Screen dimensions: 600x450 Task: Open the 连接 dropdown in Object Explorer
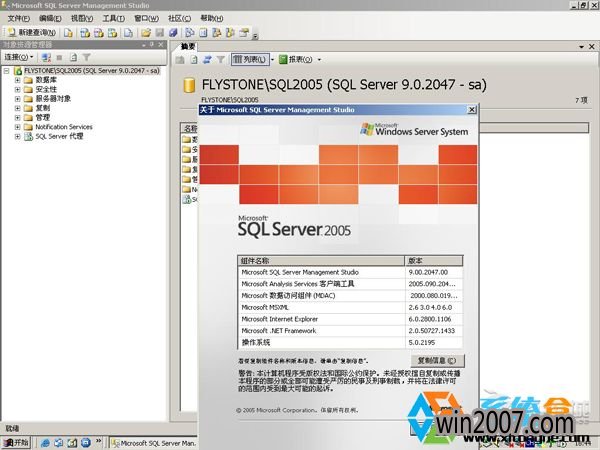(19, 57)
